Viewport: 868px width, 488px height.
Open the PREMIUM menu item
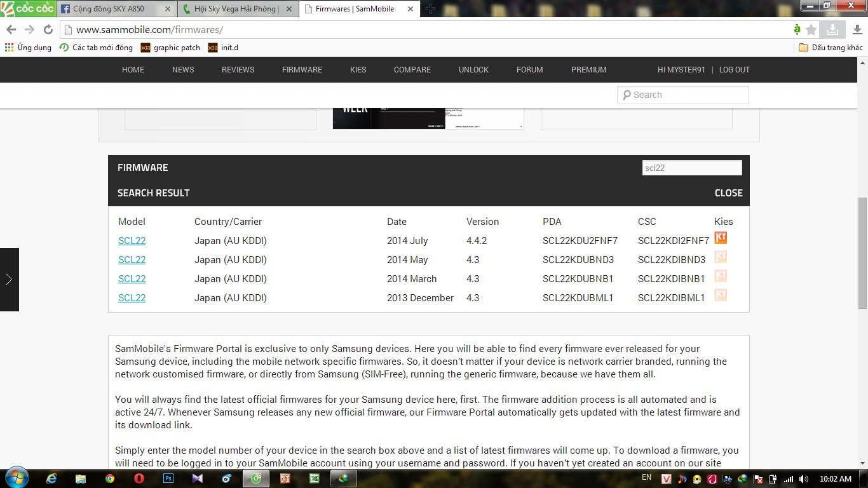pos(588,70)
